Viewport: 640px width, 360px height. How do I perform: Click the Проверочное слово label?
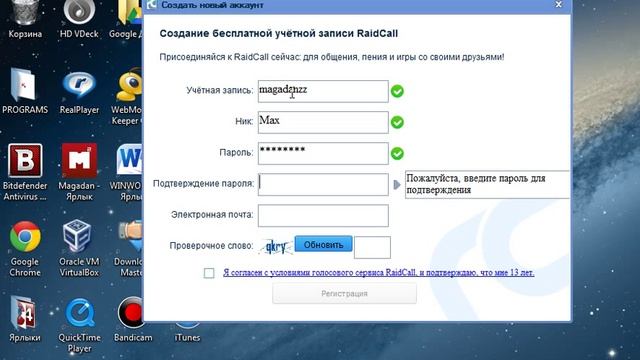pyautogui.click(x=211, y=246)
